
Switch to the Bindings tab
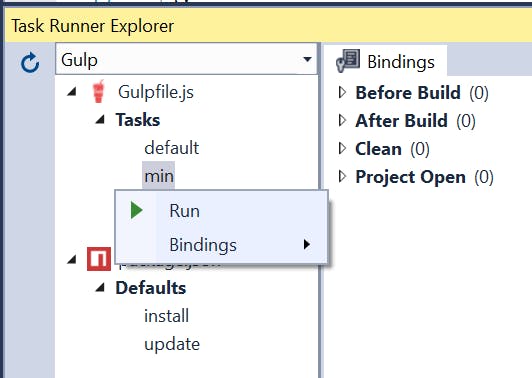[385, 61]
